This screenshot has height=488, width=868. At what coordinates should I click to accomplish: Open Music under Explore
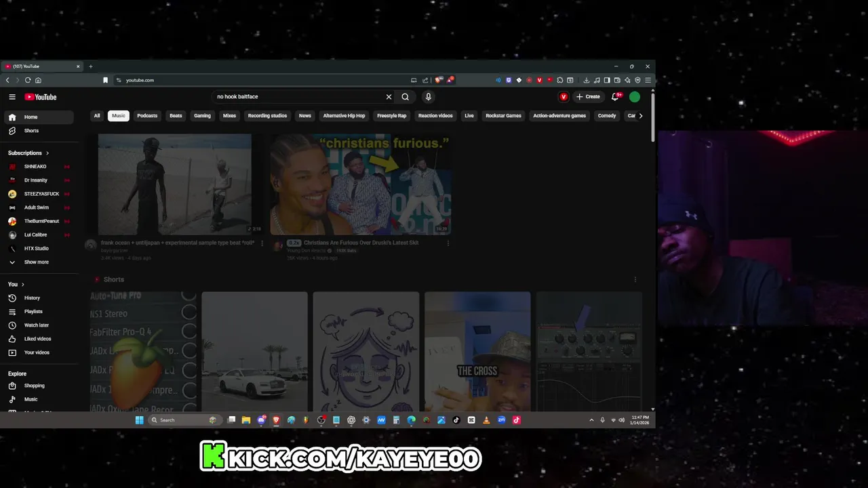37,399
